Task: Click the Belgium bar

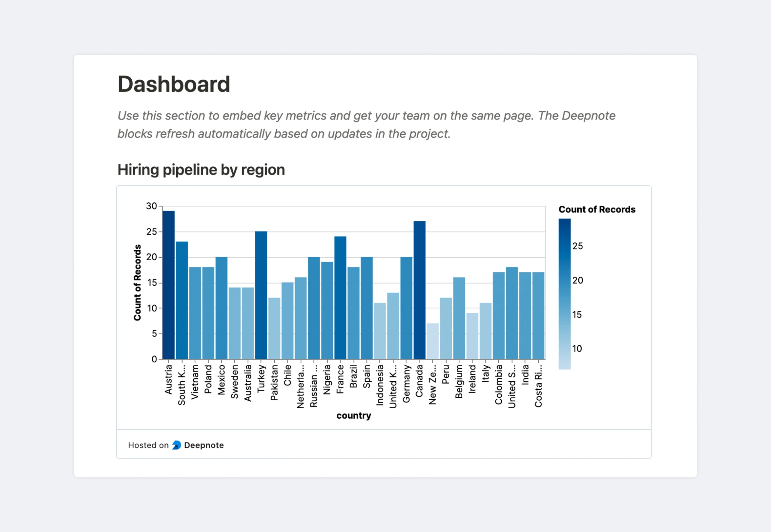Action: point(459,318)
